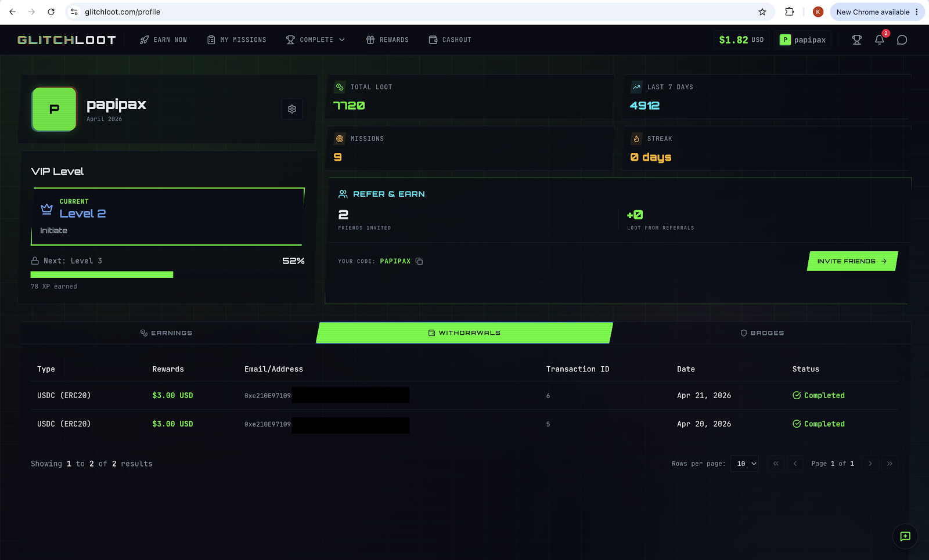Click the Showing 1 to 2 of 2 results text

point(92,464)
